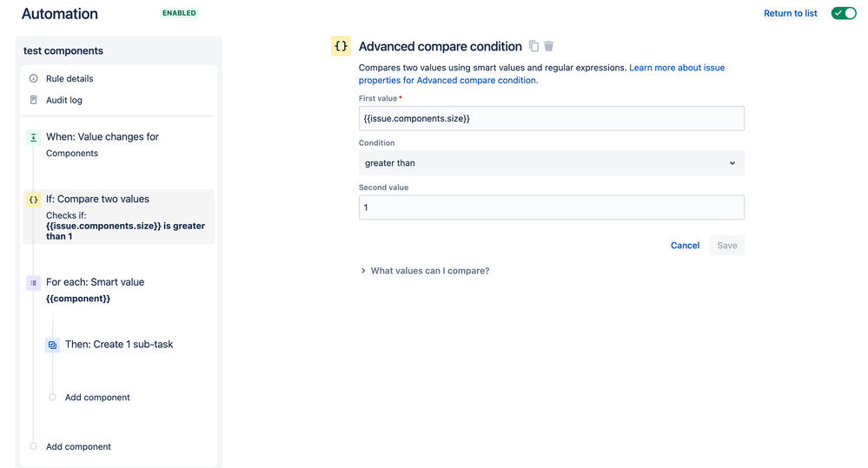Click the {{component}} smart value text
The width and height of the screenshot is (868, 468).
(78, 299)
